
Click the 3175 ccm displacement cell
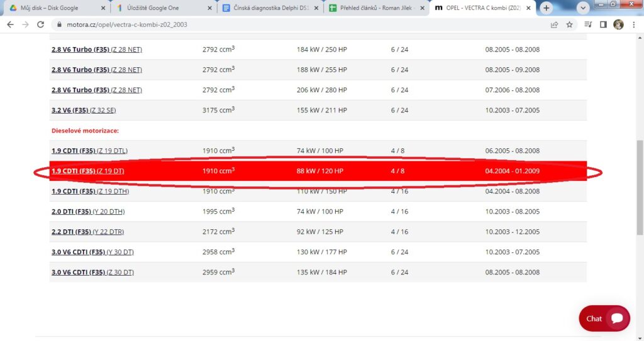(x=218, y=110)
